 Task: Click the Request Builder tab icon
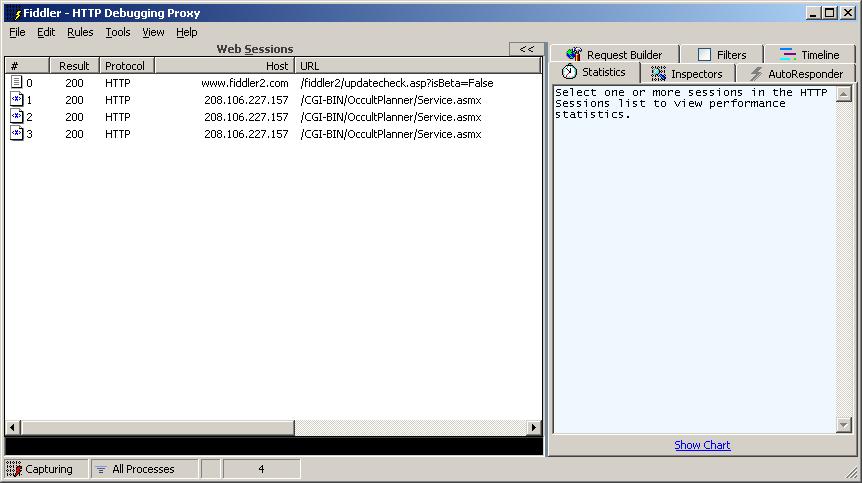(x=573, y=55)
